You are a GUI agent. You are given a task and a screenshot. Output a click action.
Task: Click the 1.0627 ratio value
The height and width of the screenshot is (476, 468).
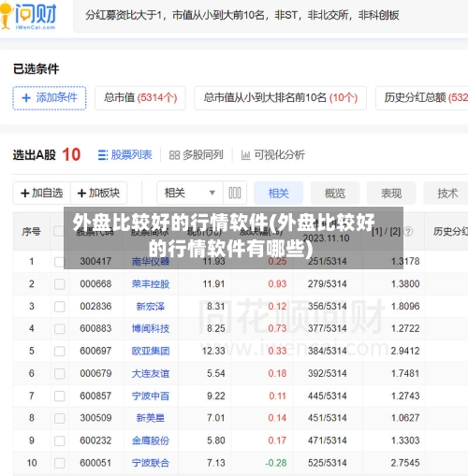coord(405,418)
